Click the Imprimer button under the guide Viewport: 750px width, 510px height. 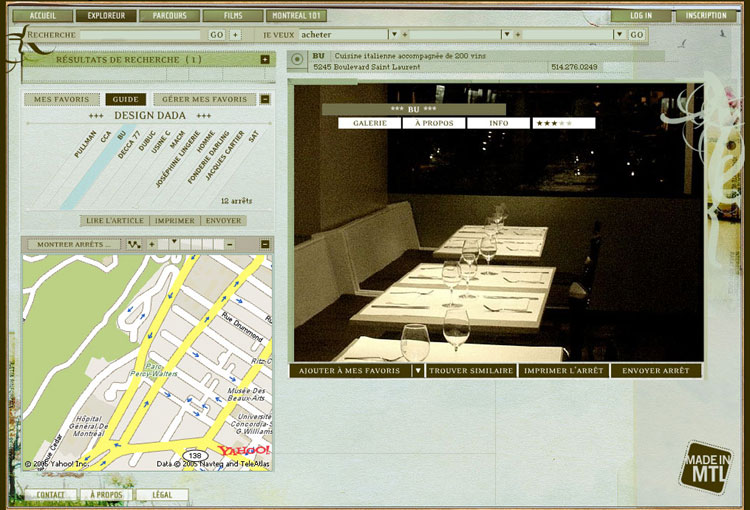coord(175,221)
